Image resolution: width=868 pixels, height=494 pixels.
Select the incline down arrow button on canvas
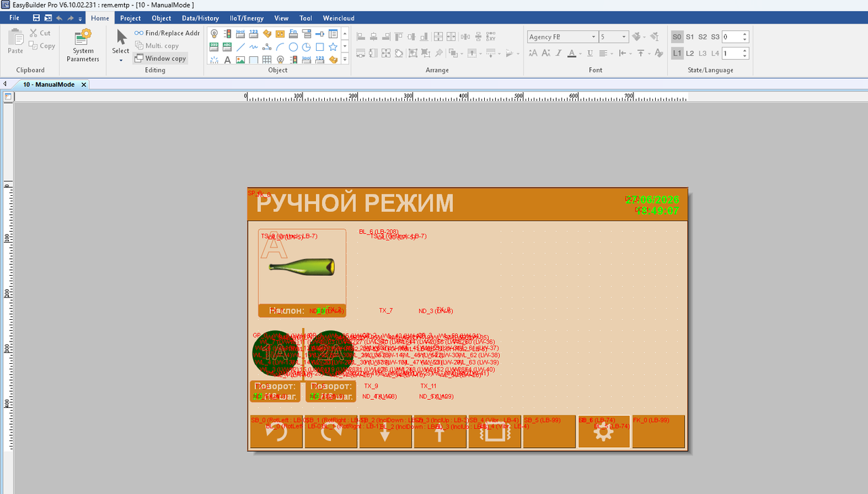[385, 432]
